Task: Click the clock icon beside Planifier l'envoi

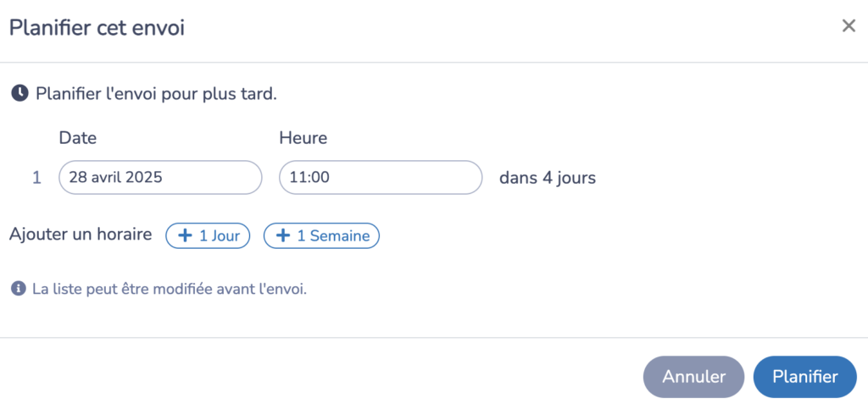Action: point(20,93)
